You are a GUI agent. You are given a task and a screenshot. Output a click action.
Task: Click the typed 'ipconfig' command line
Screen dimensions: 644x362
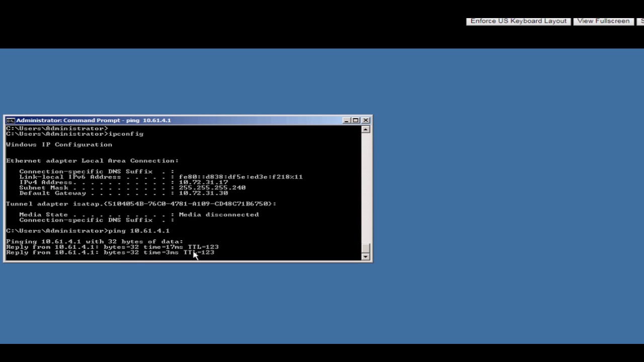(75, 134)
